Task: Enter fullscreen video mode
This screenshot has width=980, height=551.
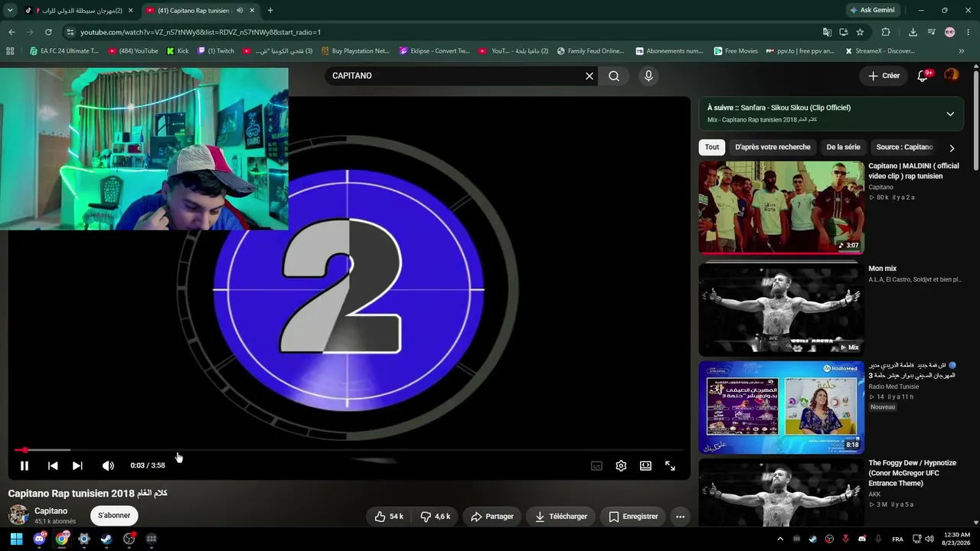Action: (x=670, y=465)
